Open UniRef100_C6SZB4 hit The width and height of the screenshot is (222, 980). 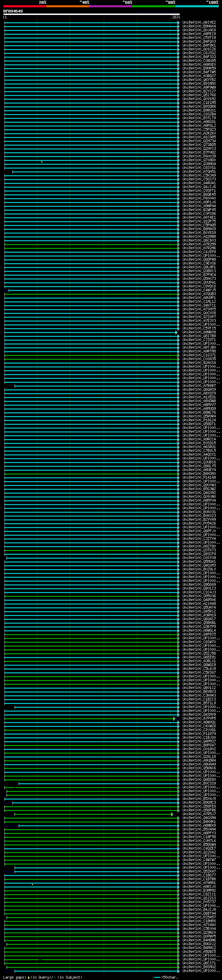click(x=199, y=114)
